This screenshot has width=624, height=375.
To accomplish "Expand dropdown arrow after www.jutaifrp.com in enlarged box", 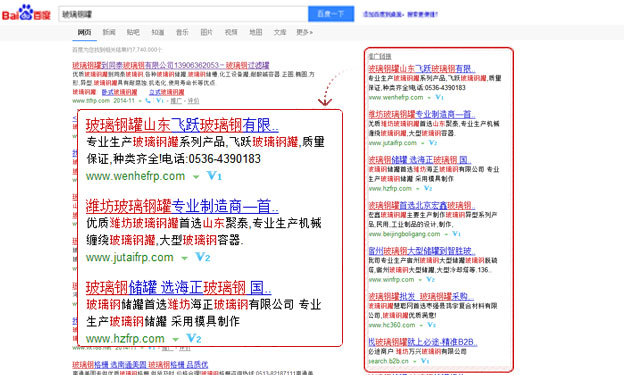I will [184, 258].
